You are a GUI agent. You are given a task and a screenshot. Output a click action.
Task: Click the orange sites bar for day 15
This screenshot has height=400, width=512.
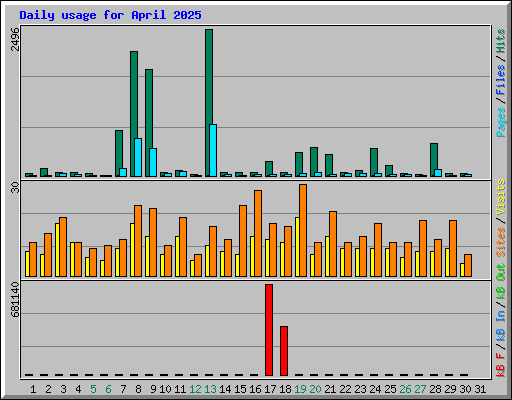243,241
